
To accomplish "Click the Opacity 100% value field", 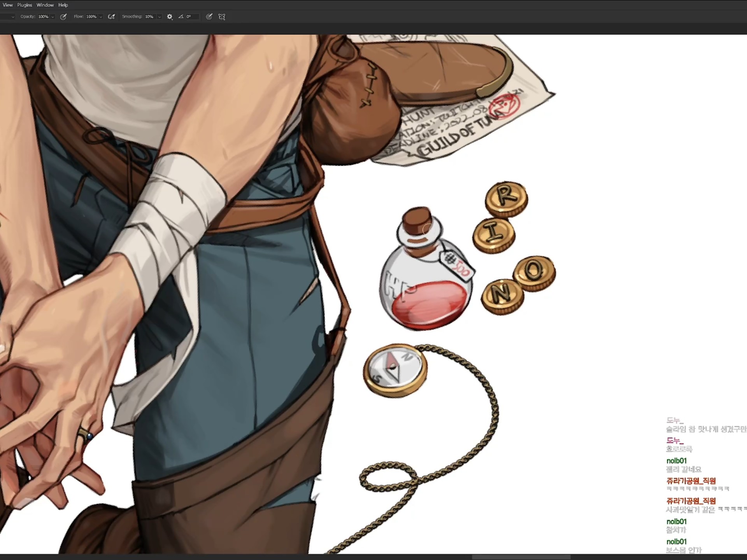I will pos(43,17).
